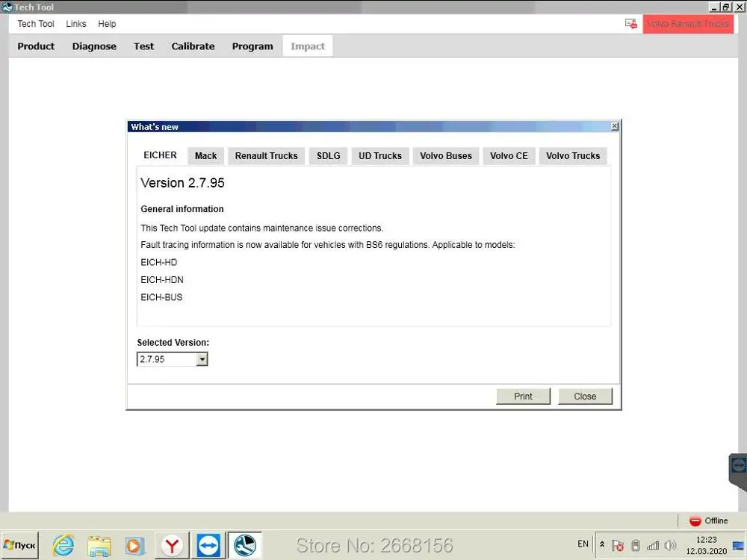Select the Renault Trucks tab
747x560 pixels.
click(266, 156)
